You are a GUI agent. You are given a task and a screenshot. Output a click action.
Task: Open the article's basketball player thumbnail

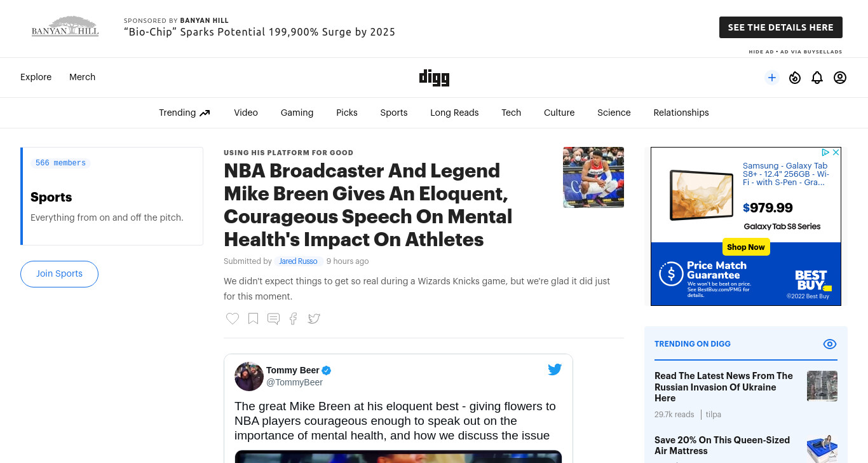coord(593,177)
